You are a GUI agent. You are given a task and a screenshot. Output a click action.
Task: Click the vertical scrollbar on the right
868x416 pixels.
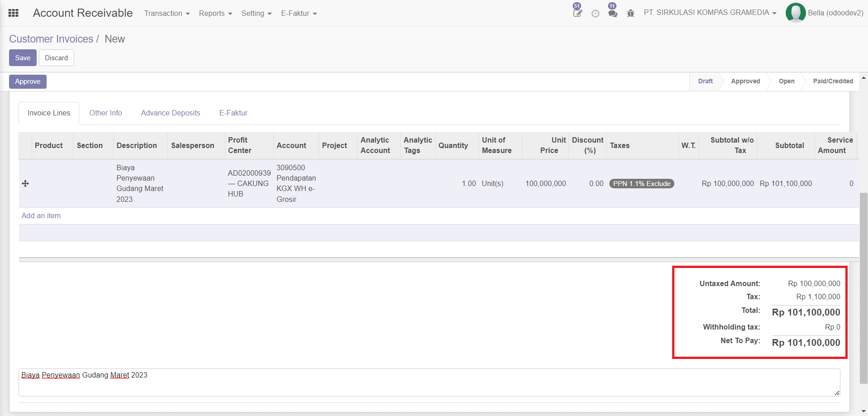pyautogui.click(x=863, y=288)
